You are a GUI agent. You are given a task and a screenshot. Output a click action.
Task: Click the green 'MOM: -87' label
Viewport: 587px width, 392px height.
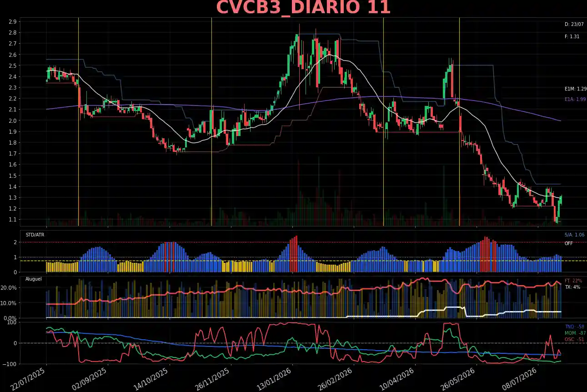pyautogui.click(x=575, y=333)
